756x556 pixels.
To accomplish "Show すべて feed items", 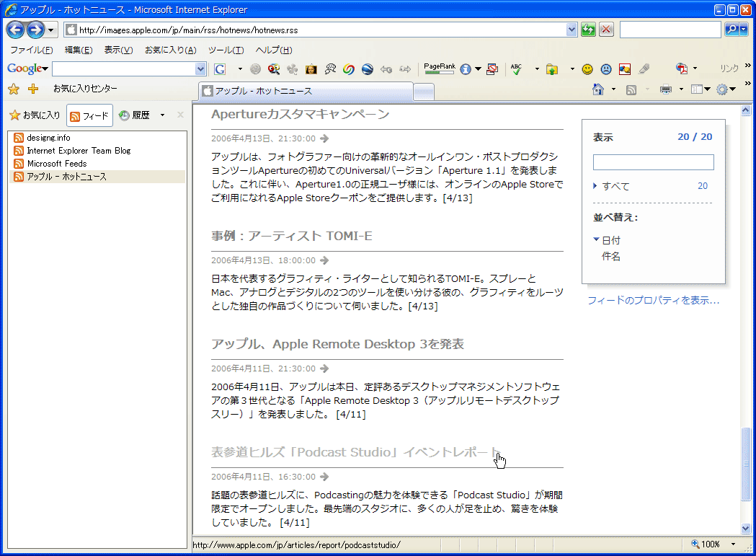I will pos(615,186).
